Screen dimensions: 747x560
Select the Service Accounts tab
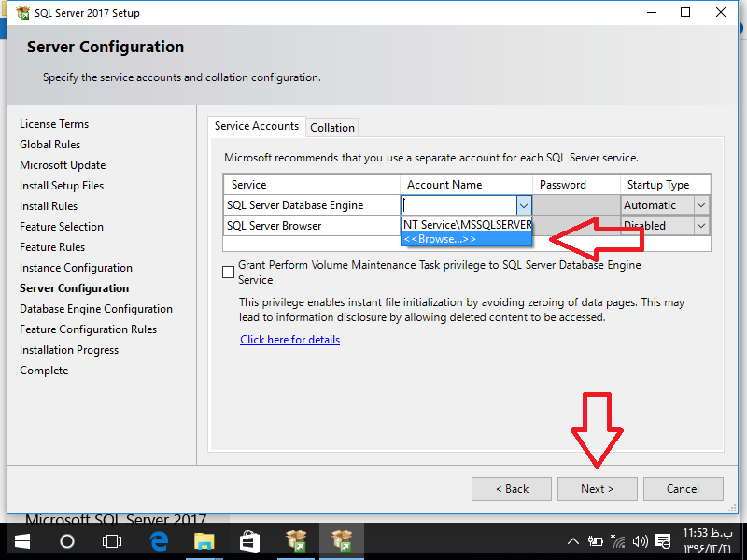point(257,126)
